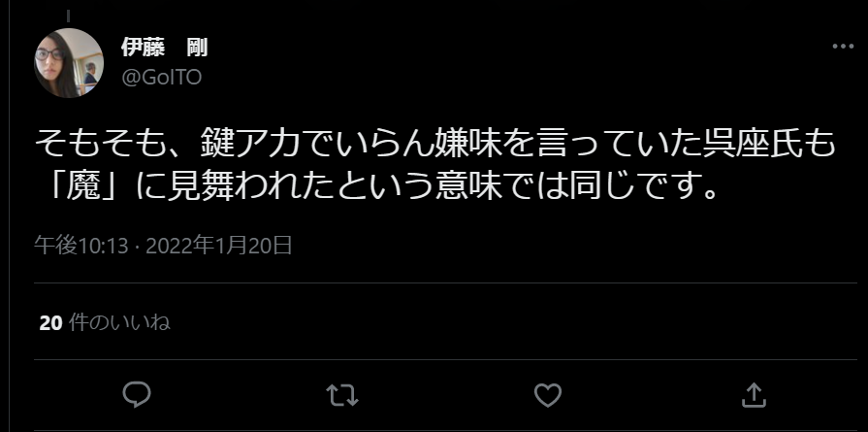The width and height of the screenshot is (868, 432).
Task: Click the first line of tweet text
Action: coord(434,145)
